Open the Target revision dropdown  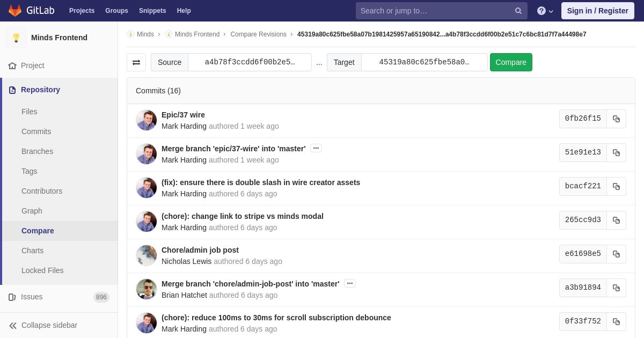424,62
